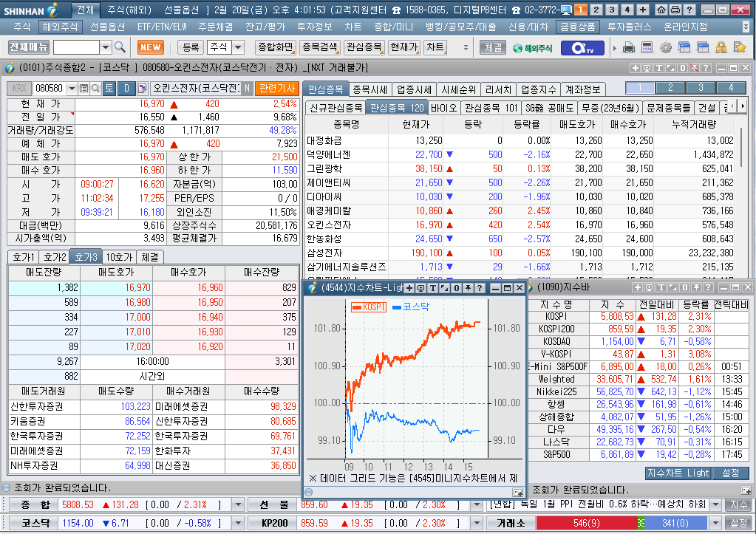Expand the 주식 dropdown beside 등록

pos(238,47)
